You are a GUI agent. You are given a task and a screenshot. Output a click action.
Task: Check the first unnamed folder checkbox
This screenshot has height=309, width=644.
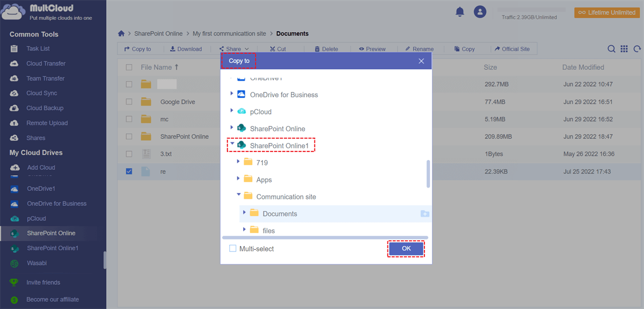(129, 84)
